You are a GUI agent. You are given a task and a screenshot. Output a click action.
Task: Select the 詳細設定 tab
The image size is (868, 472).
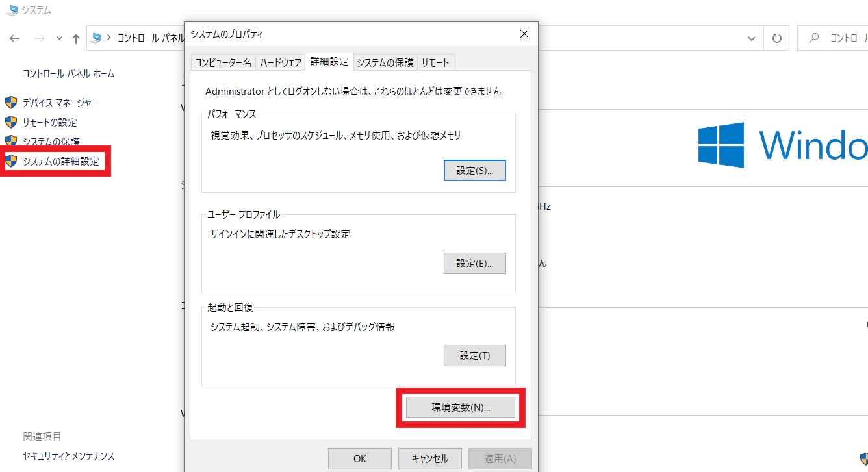329,62
